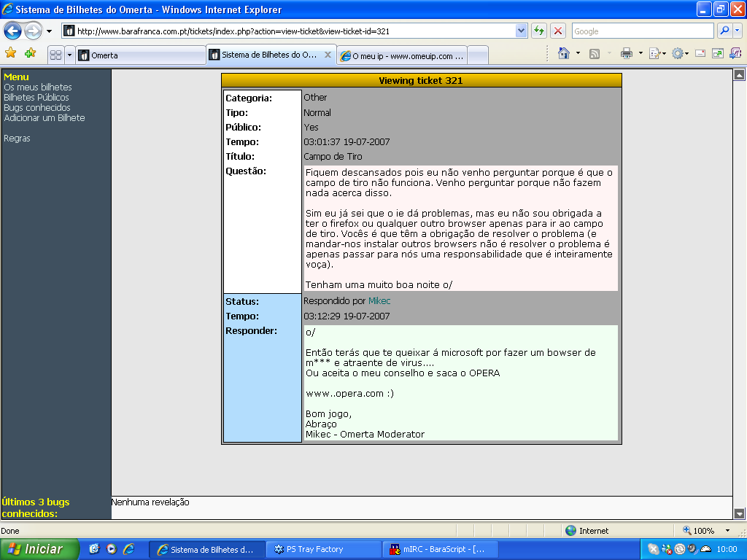Go to the Home page icon

[563, 53]
